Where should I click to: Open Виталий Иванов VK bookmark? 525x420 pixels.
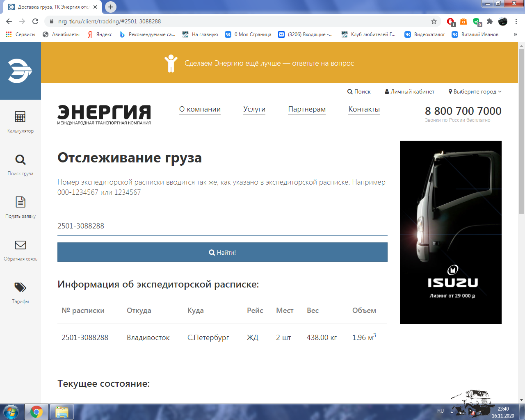(475, 34)
